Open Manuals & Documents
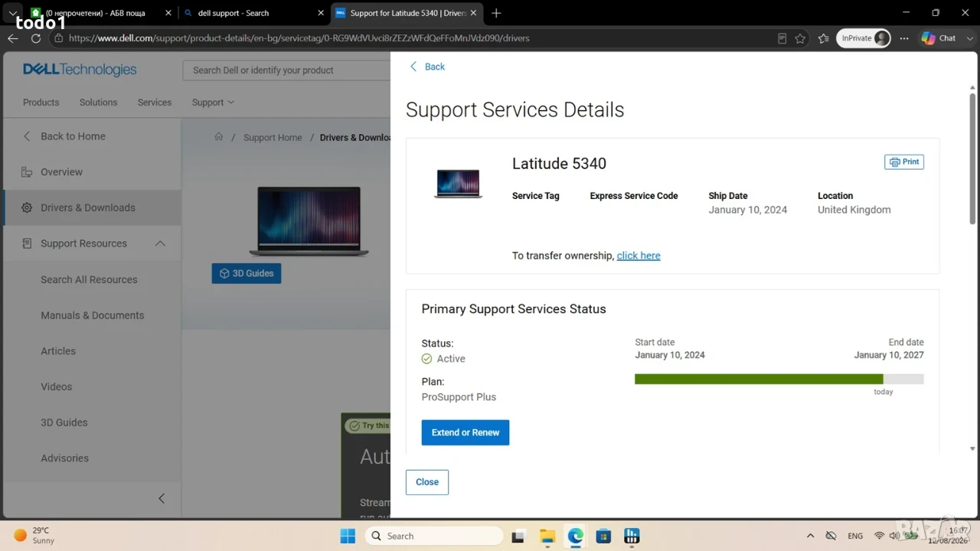 92,315
